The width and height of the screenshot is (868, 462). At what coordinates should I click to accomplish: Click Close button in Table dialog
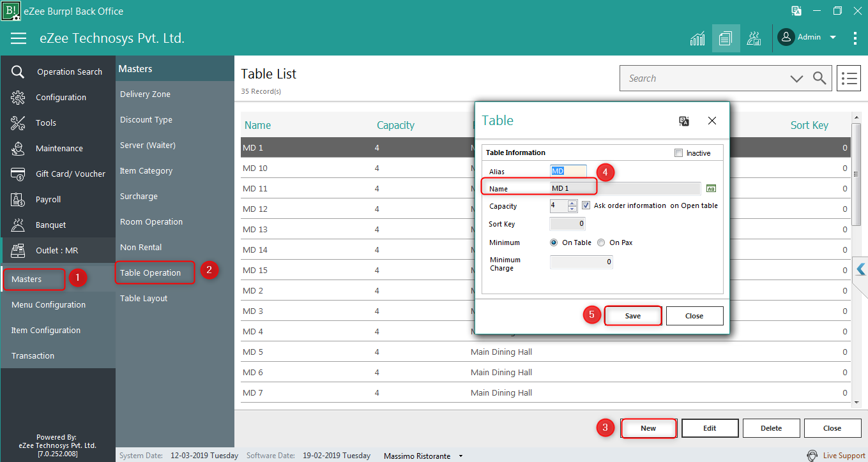pos(694,316)
